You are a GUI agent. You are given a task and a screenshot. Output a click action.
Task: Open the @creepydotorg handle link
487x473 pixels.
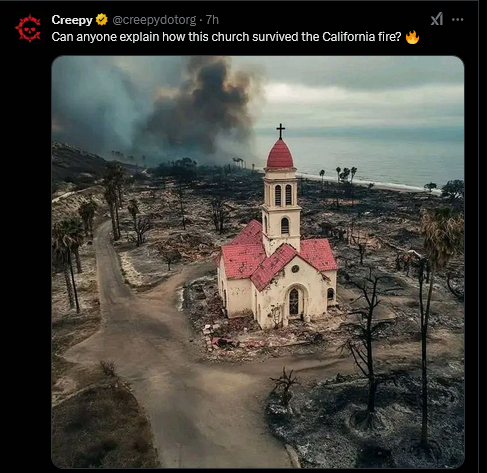tap(154, 20)
